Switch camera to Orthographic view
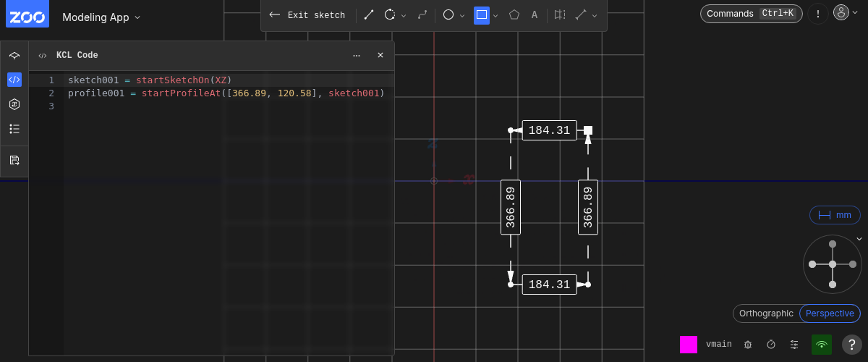Screen dimensions: 868x362 point(766,313)
